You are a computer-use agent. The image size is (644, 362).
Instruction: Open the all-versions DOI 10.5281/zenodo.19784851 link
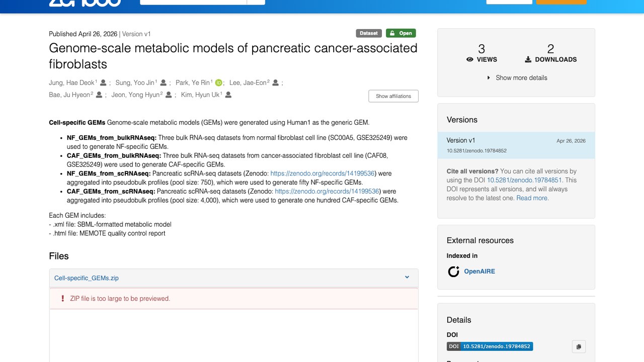[525, 180]
